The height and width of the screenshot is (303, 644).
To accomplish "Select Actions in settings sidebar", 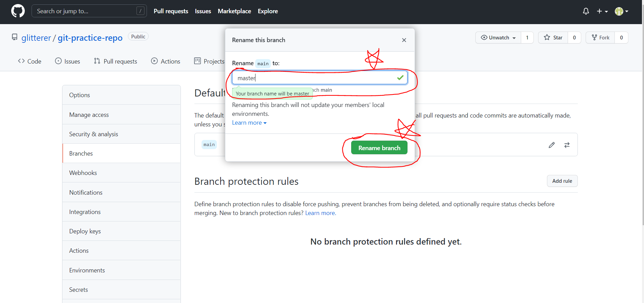I will pyautogui.click(x=121, y=250).
